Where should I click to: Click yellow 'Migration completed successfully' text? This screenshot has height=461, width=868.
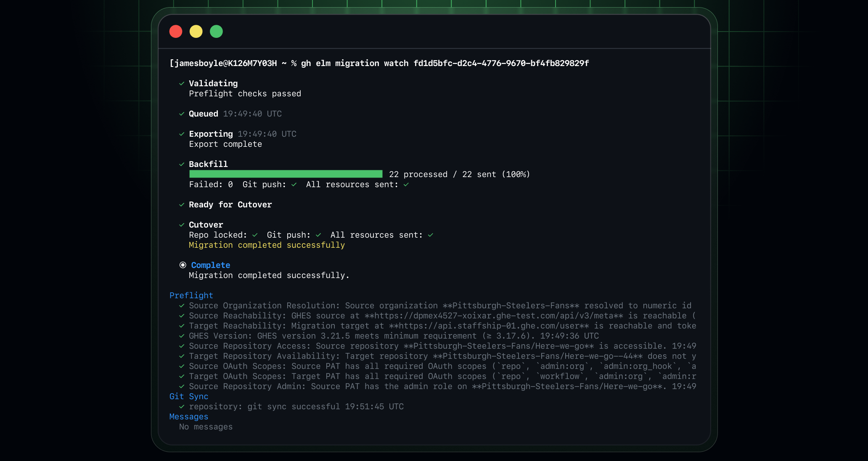[267, 245]
